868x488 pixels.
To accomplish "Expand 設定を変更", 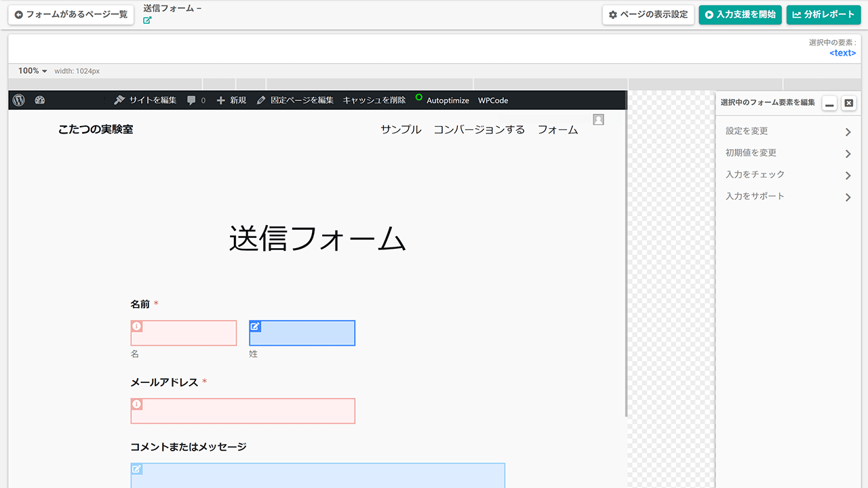I will [788, 131].
